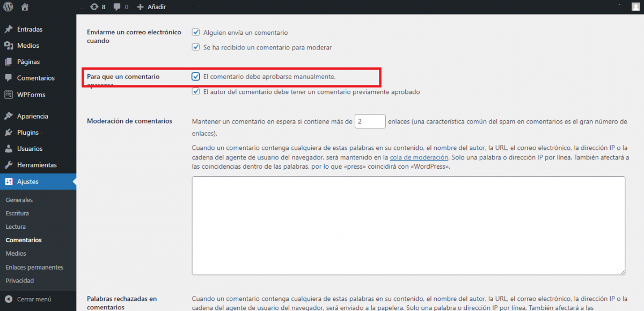The image size is (644, 311).
Task: Expand the Ajustes menu section
Action: (28, 182)
